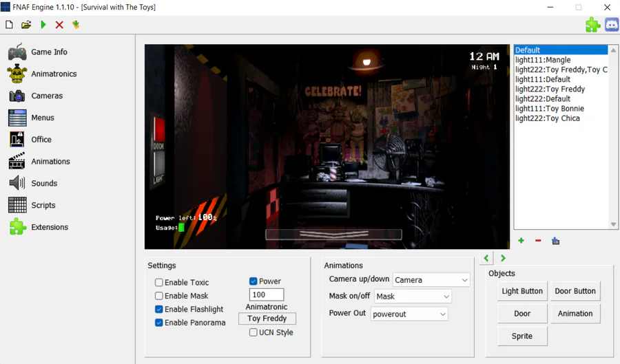The height and width of the screenshot is (364, 620).
Task: Disable the Enable Panorama checkbox
Action: tap(159, 323)
